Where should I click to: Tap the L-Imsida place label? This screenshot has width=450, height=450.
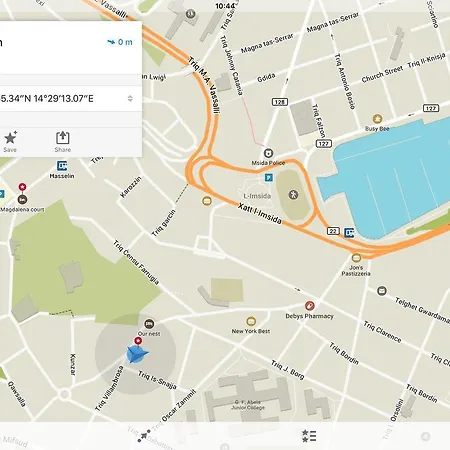[x=257, y=196]
